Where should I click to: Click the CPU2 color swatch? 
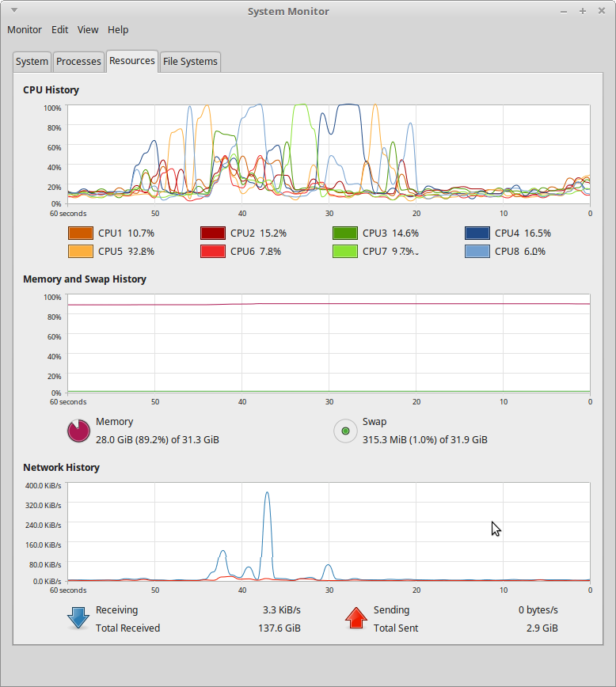tap(213, 233)
